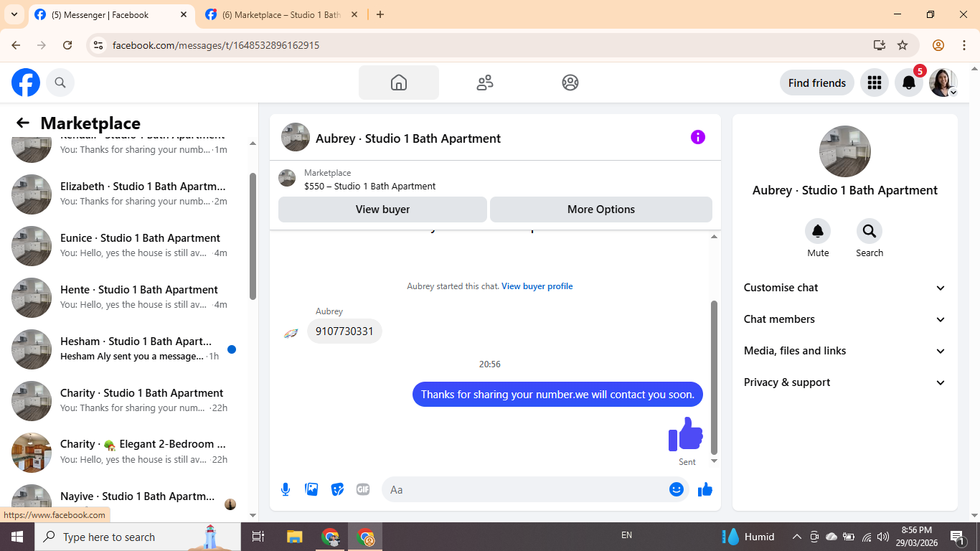Viewport: 980px width, 551px height.
Task: Mute the conversation with bell icon
Action: coord(818,231)
